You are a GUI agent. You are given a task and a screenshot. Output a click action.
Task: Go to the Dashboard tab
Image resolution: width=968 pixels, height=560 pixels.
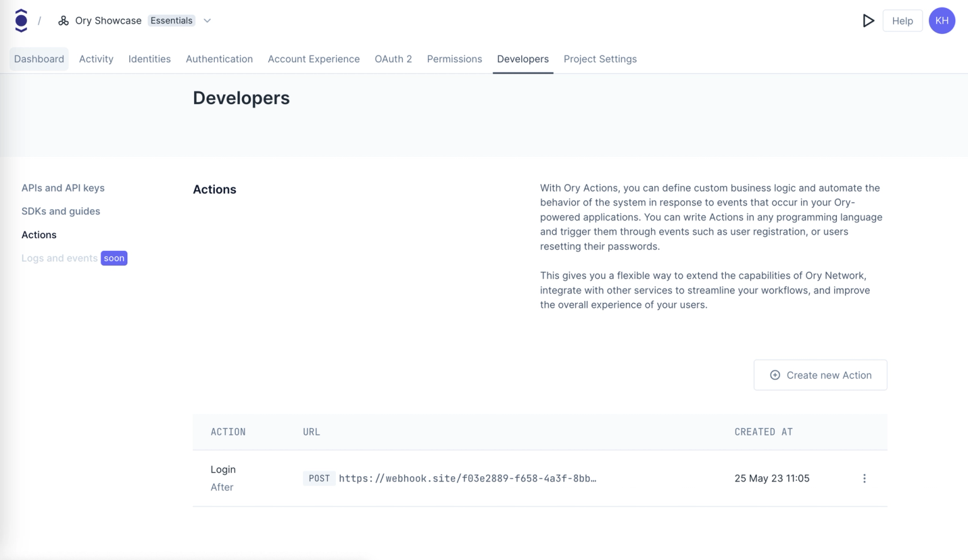coord(39,59)
